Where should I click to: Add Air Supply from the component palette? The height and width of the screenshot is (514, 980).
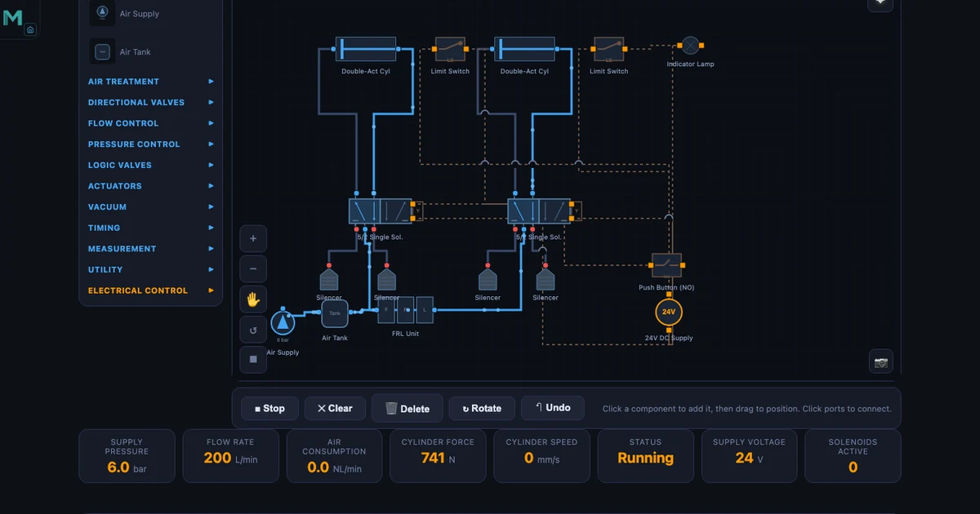click(x=151, y=12)
